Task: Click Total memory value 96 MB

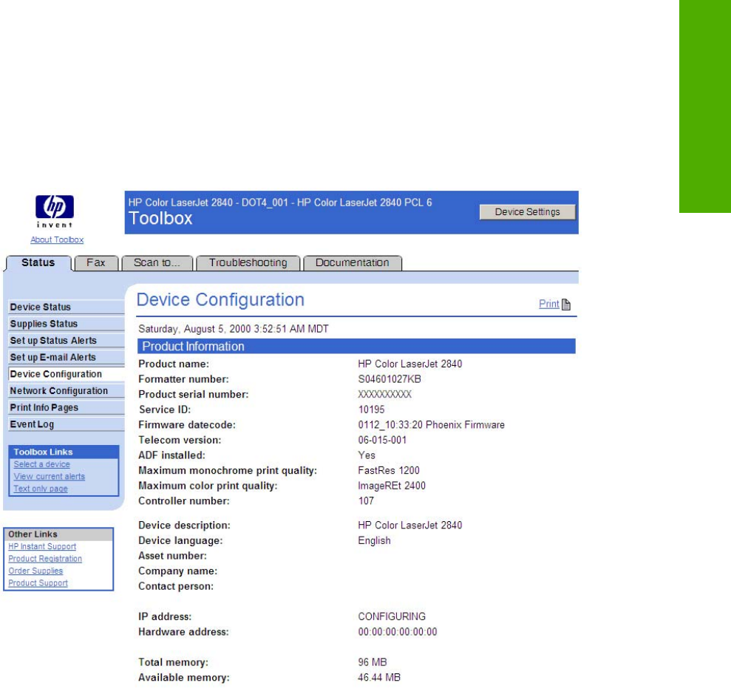Action: (373, 662)
